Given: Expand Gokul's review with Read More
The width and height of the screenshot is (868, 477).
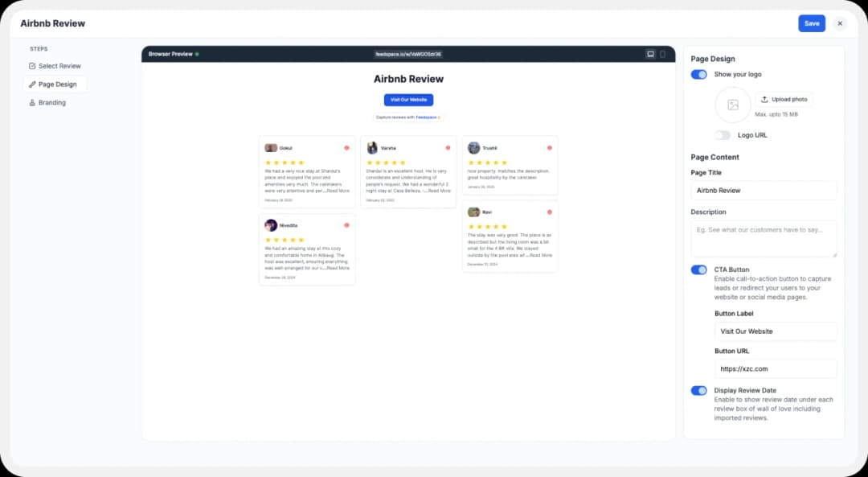Looking at the screenshot, I should click(338, 191).
